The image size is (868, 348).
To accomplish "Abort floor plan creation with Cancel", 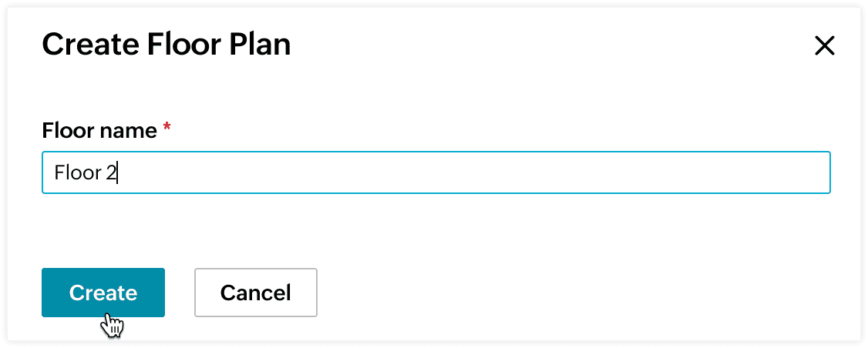I will click(255, 293).
